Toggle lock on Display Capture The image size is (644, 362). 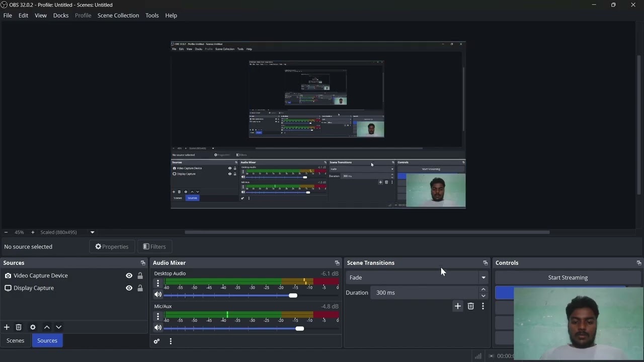(140, 288)
